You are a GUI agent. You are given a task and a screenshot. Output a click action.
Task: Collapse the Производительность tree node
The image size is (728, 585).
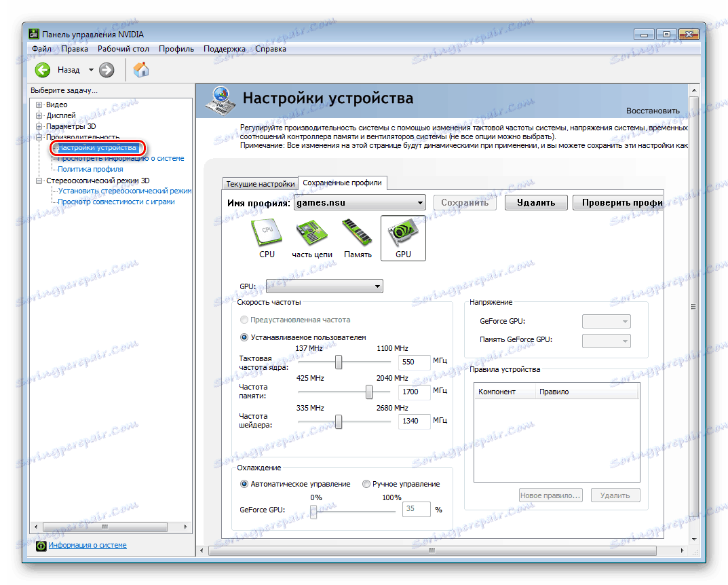tap(39, 137)
